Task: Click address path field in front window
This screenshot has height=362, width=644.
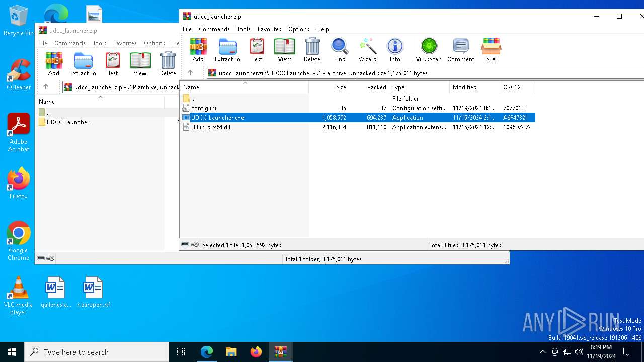Action: pyautogui.click(x=425, y=73)
